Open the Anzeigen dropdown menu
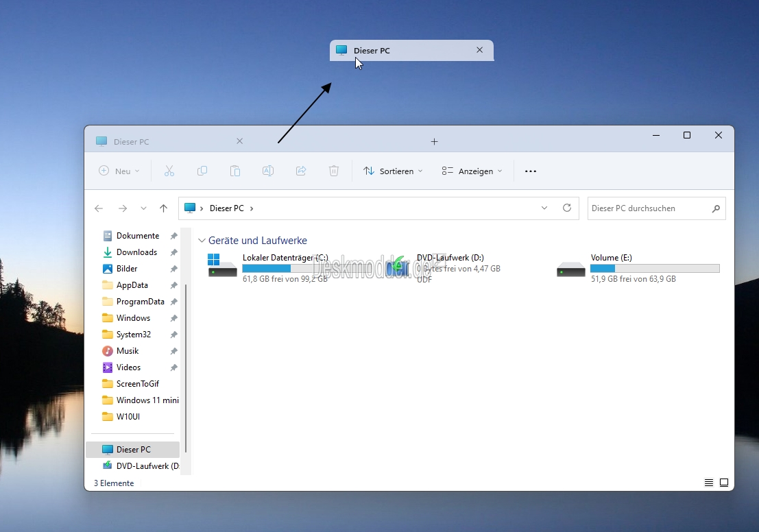Viewport: 759px width, 532px height. click(472, 171)
